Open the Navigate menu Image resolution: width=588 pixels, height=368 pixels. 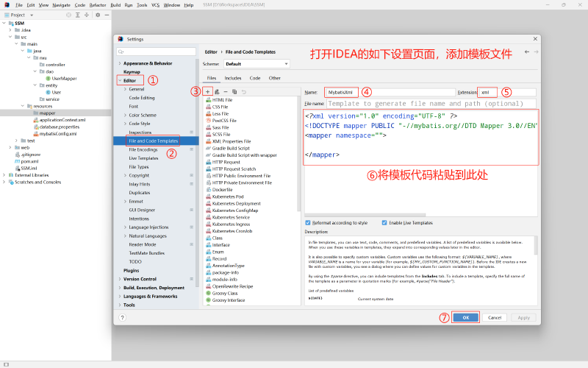click(x=62, y=5)
